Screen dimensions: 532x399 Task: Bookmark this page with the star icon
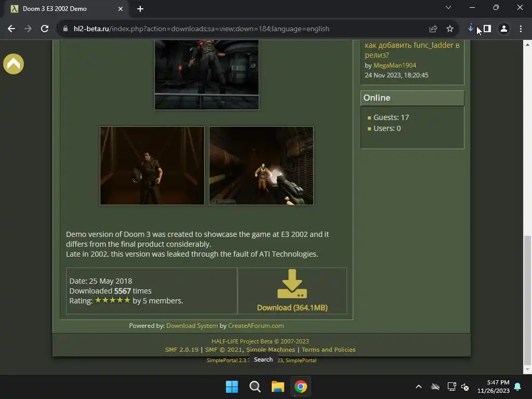coord(450,29)
